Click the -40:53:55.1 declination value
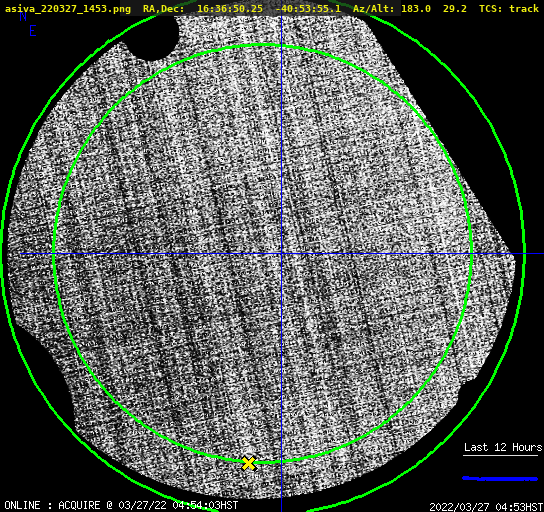The image size is (544, 512). coord(308,8)
